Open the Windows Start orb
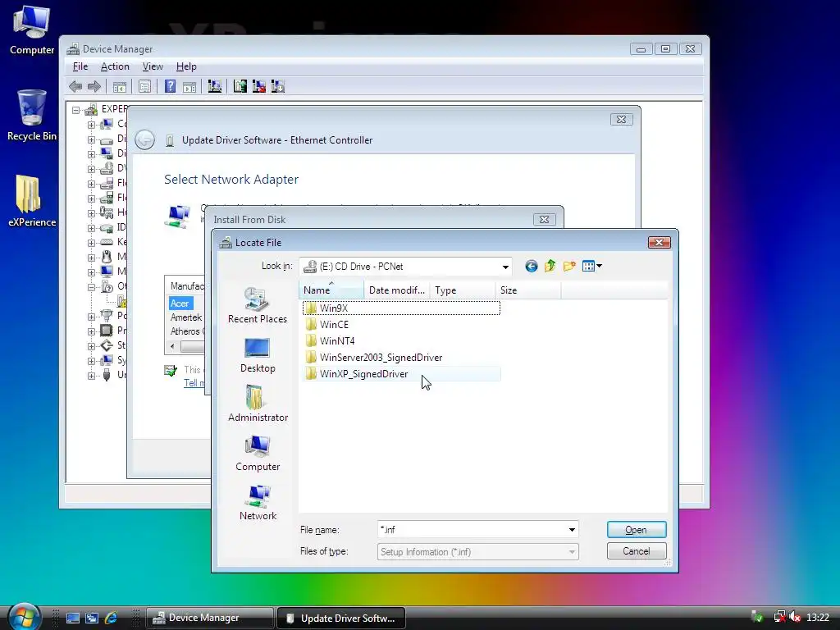This screenshot has width=840, height=630. (x=25, y=616)
